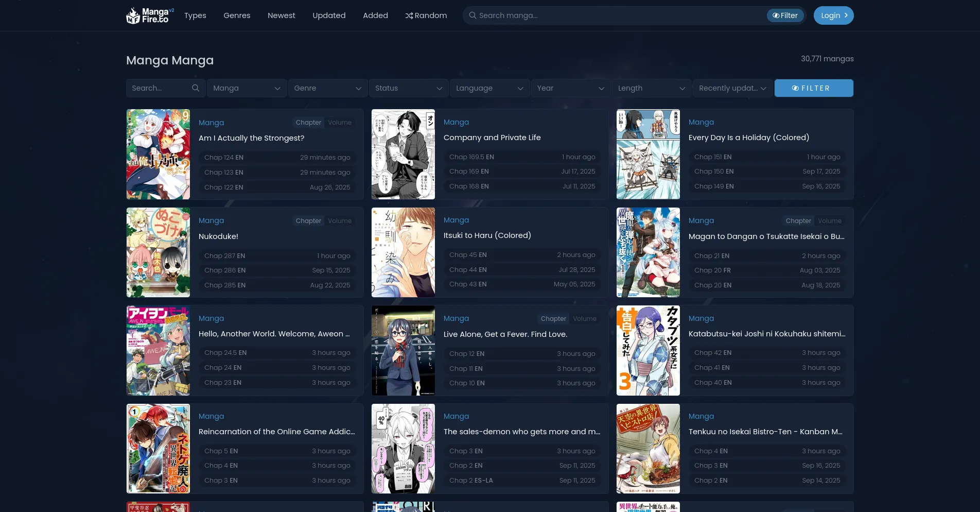Switch Live Alone, Get a Fever to Volume view
Screen dimensions: 980x512
[585, 318]
